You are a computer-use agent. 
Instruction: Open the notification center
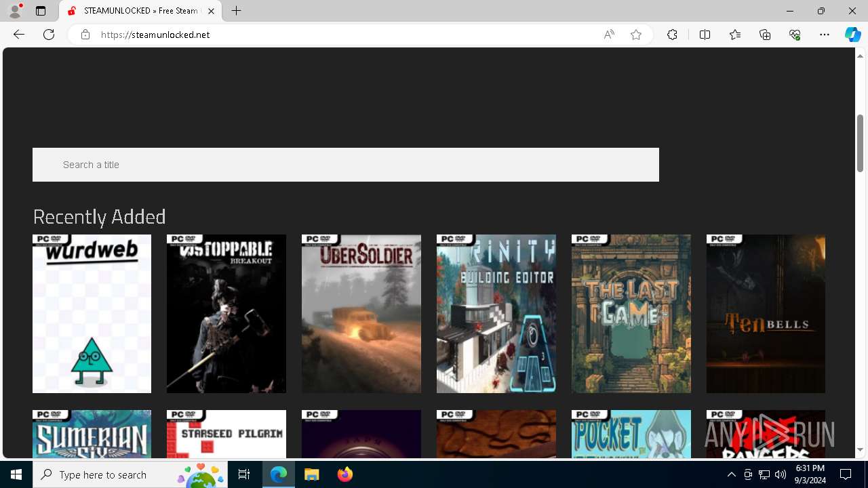point(846,474)
